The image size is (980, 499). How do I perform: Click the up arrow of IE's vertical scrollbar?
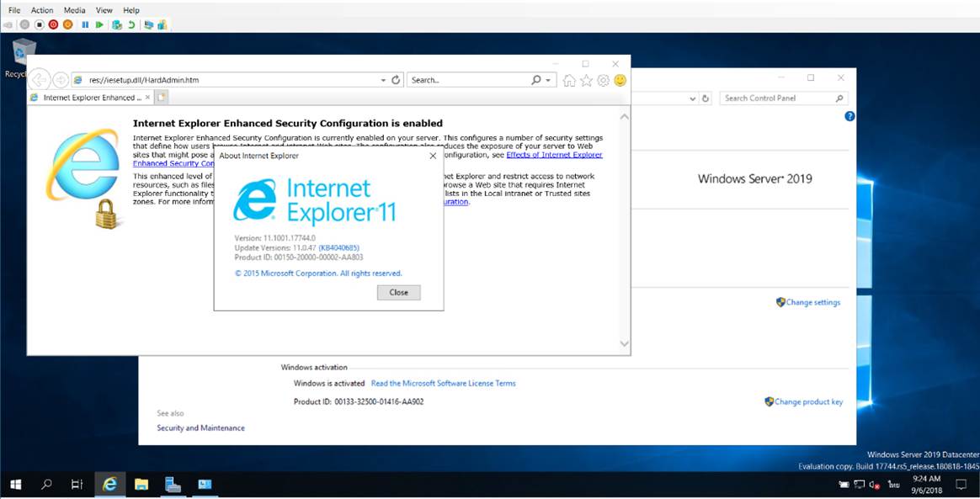[624, 117]
